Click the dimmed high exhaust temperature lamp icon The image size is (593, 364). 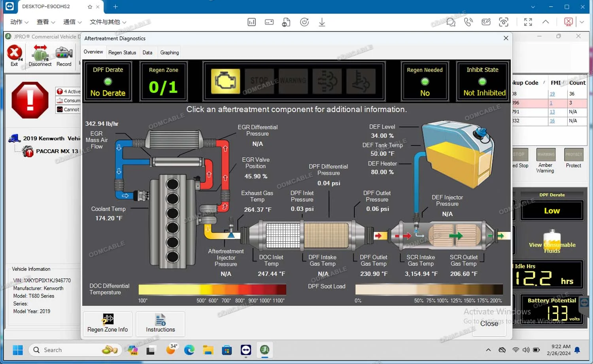coord(361,81)
